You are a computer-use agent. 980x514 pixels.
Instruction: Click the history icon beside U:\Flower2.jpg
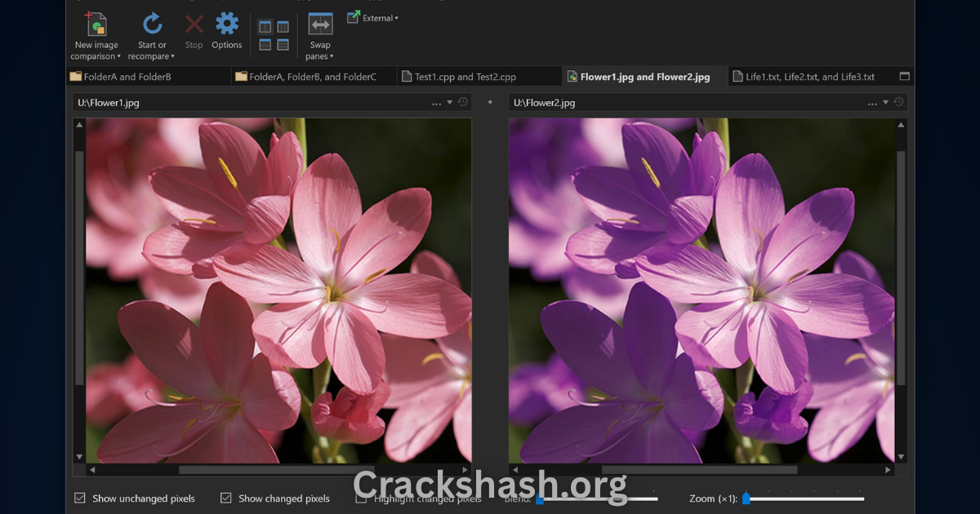[898, 102]
